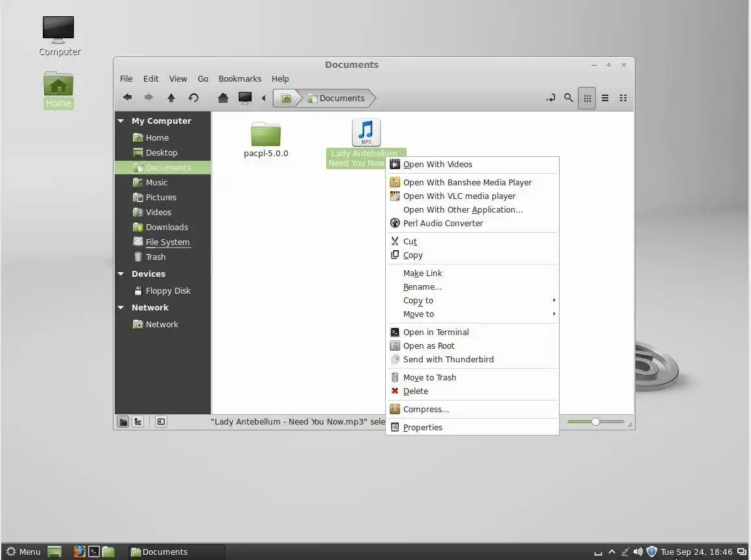This screenshot has width=751, height=560.
Task: Go back with the back arrow
Action: click(x=127, y=98)
